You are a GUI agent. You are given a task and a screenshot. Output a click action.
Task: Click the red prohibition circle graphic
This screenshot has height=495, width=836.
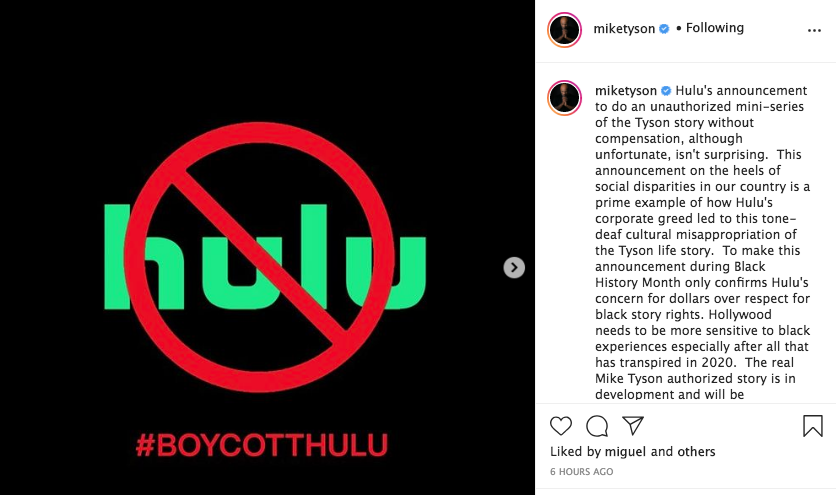[x=260, y=257]
